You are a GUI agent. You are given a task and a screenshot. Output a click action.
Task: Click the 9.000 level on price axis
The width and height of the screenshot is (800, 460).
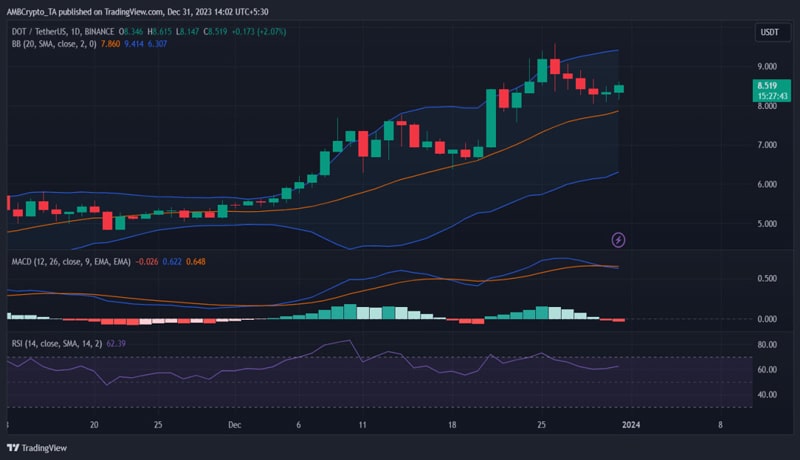766,67
